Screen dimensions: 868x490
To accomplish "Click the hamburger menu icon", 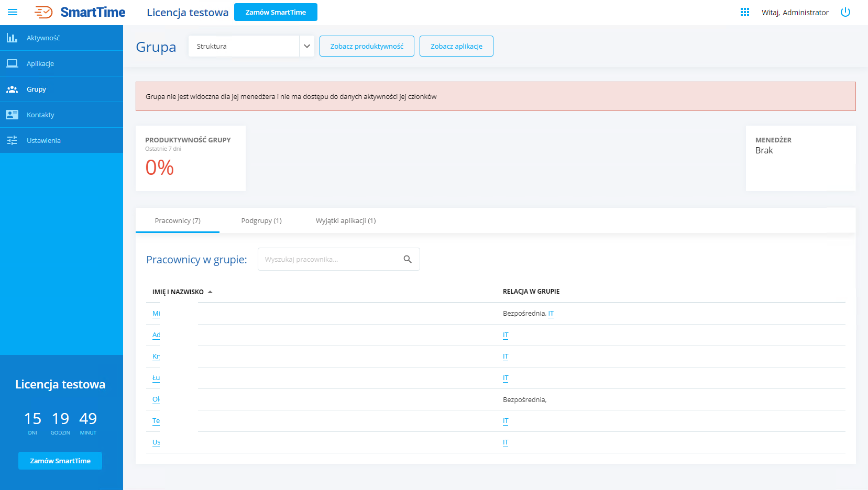I will 13,12.
